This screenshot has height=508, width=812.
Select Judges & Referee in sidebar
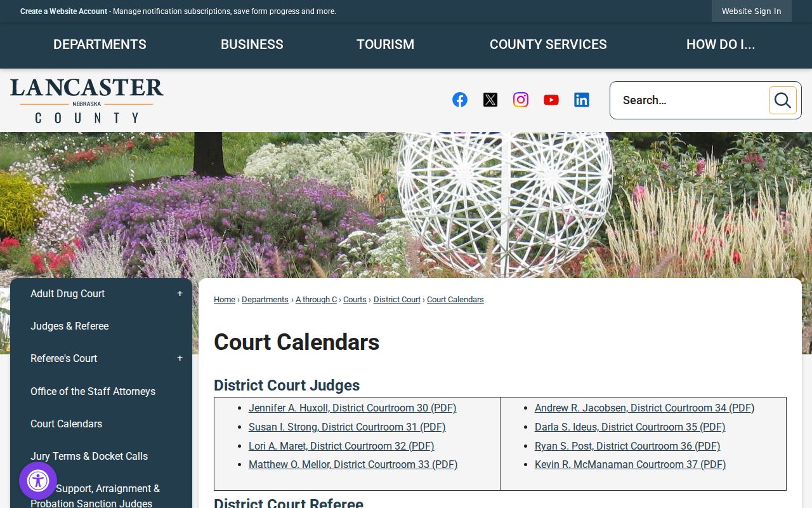(x=70, y=326)
